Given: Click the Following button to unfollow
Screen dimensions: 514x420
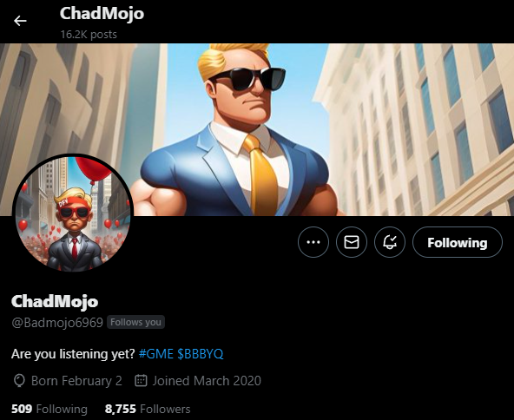Looking at the screenshot, I should (x=458, y=242).
